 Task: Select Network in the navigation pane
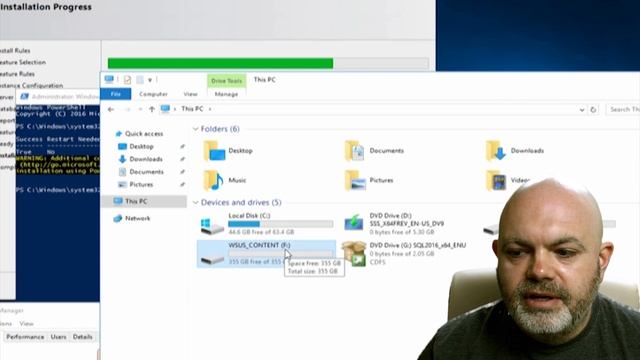(137, 218)
